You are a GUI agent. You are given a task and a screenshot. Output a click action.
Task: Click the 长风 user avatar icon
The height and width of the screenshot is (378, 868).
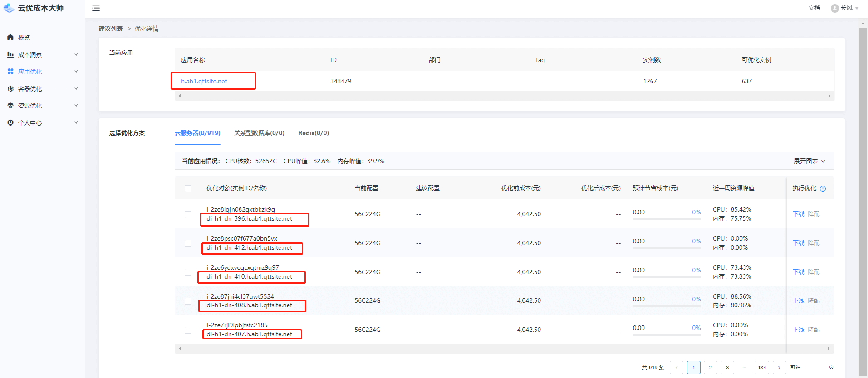click(x=835, y=8)
